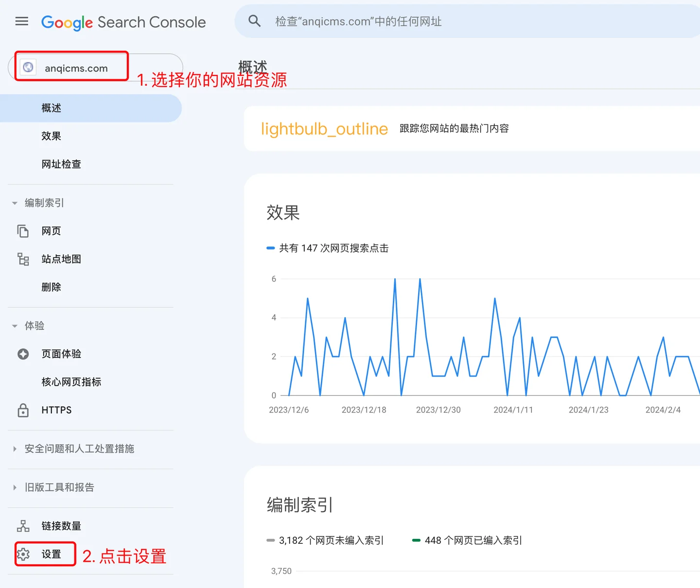Click the 2024/1/11 date on the chart axis
700x588 pixels.
click(x=513, y=410)
